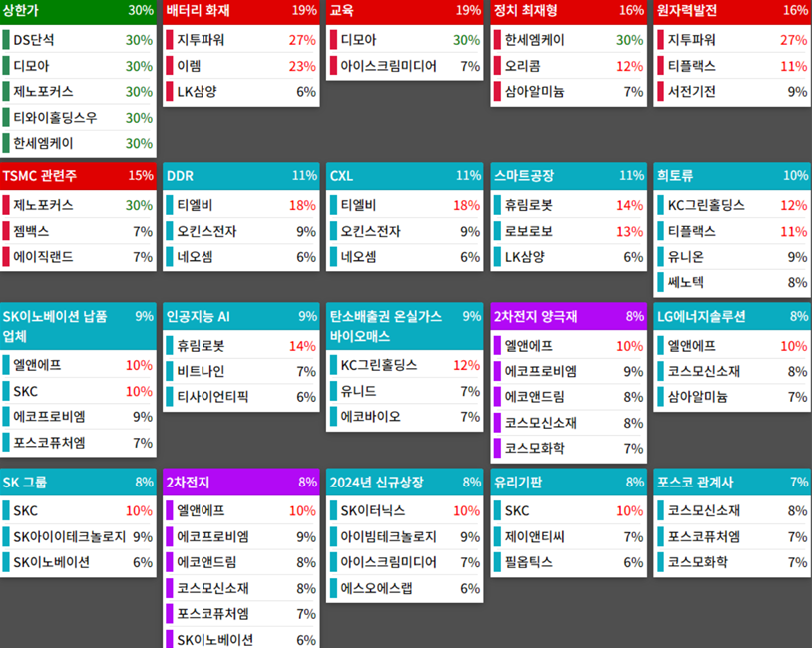Click 삼아알미늄 in the LG에너지솔루션 card

click(733, 397)
